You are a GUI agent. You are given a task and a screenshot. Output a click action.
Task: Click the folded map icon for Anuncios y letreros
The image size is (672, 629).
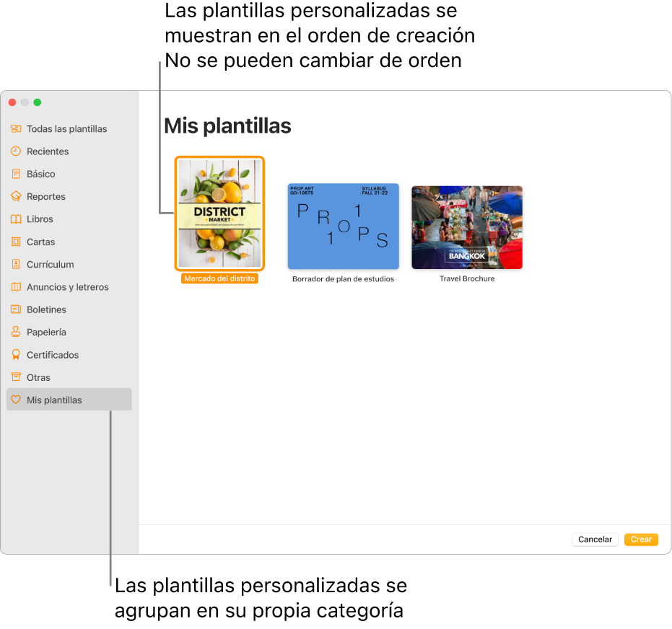tap(16, 287)
